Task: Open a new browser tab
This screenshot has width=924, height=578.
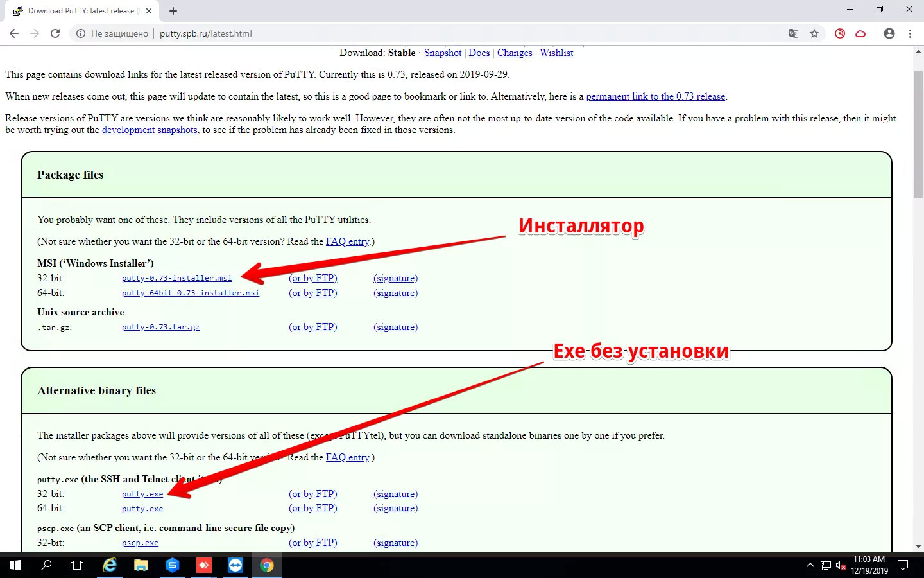Action: click(x=173, y=11)
